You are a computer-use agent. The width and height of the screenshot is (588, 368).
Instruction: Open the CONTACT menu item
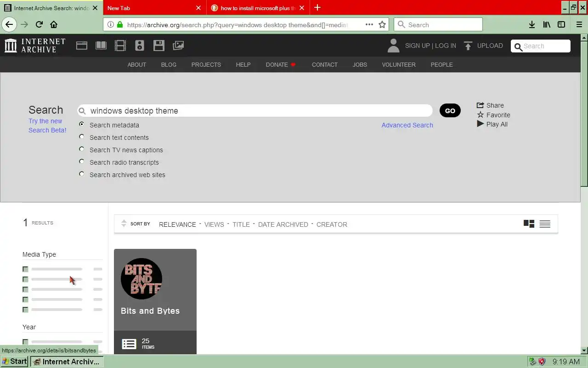coord(325,65)
